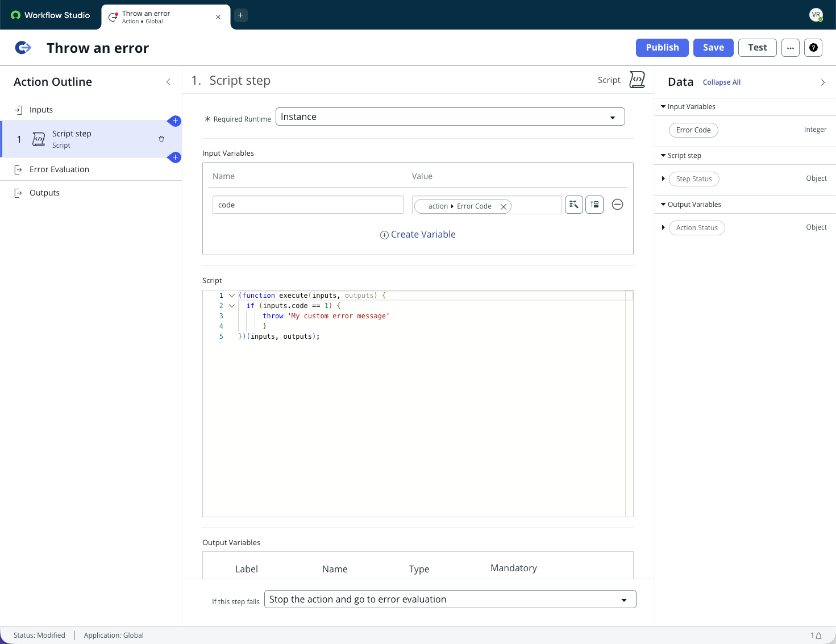Collapse the Script step data section
This screenshot has height=644, width=836.
[x=663, y=156]
